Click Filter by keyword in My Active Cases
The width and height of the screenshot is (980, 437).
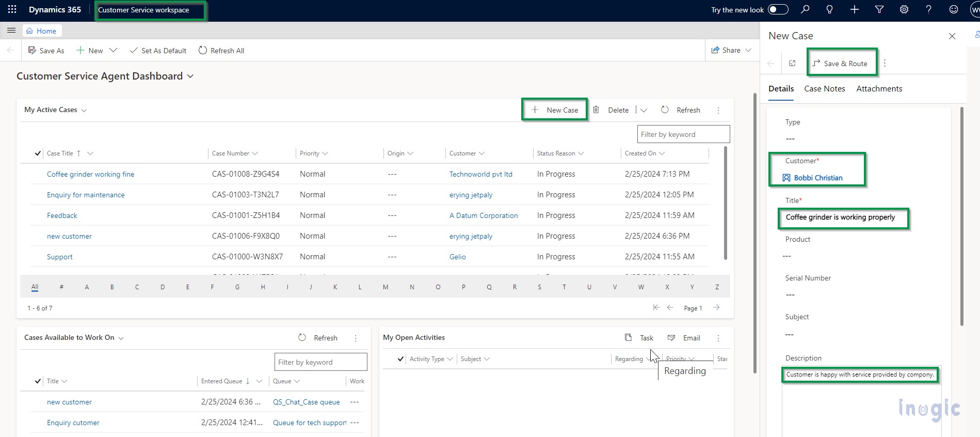click(683, 134)
